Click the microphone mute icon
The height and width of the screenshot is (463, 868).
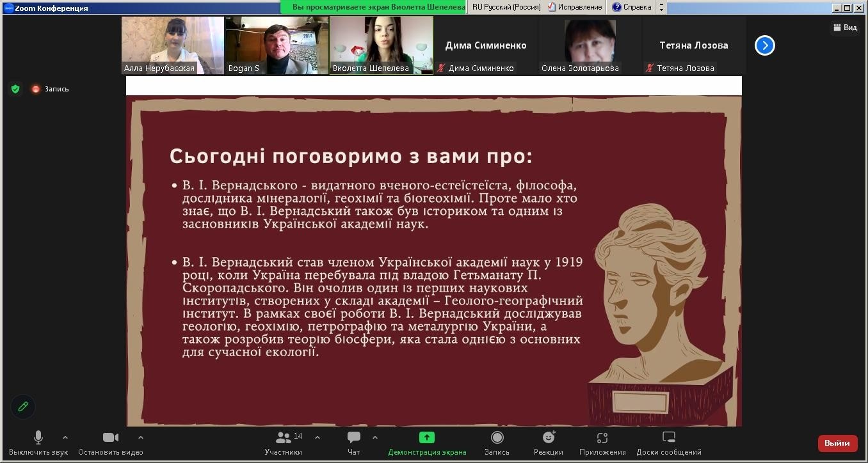coord(38,438)
